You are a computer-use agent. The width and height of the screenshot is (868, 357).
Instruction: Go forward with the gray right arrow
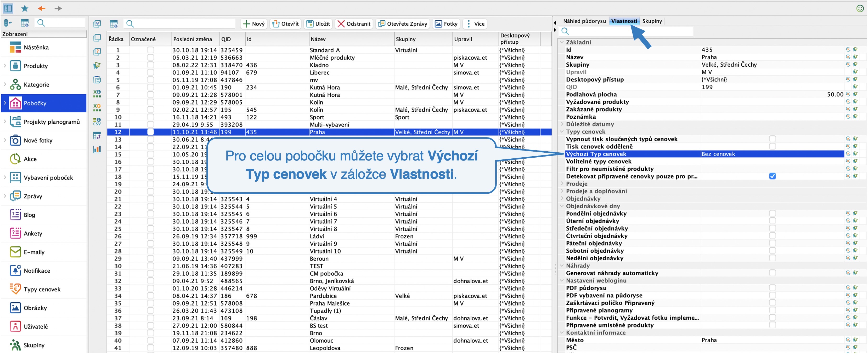click(58, 8)
